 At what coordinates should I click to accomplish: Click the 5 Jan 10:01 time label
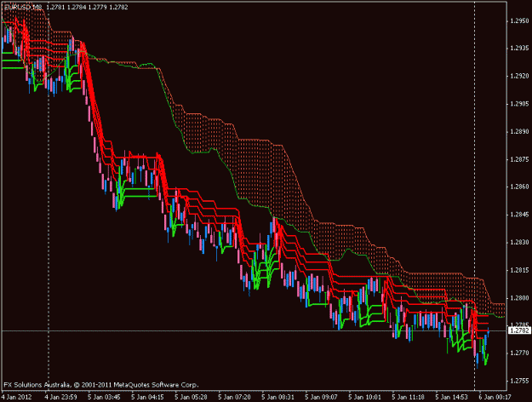point(365,397)
